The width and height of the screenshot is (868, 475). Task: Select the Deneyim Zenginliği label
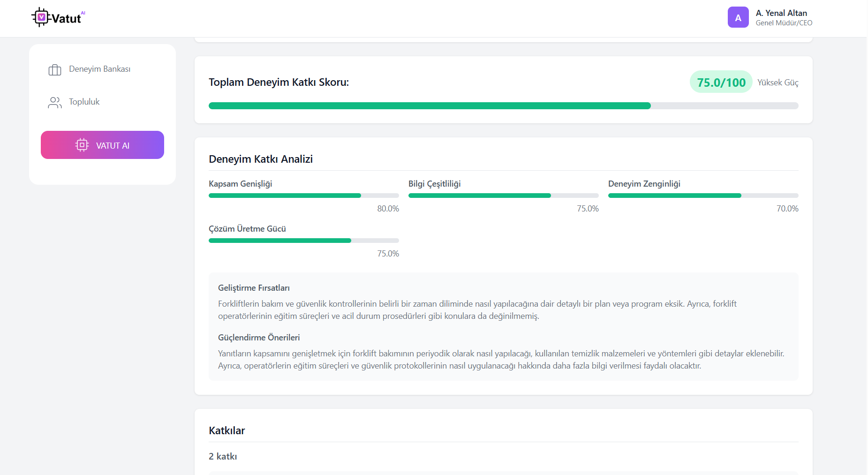point(644,184)
